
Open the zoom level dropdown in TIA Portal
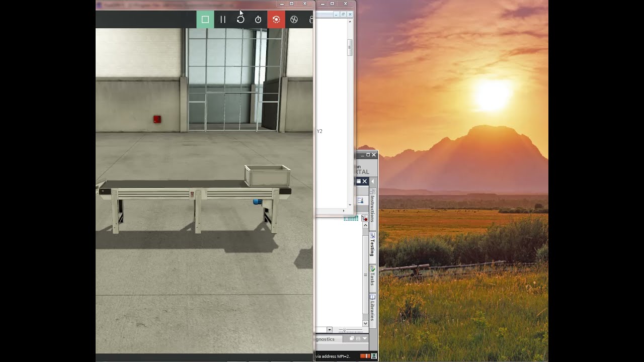point(330,330)
